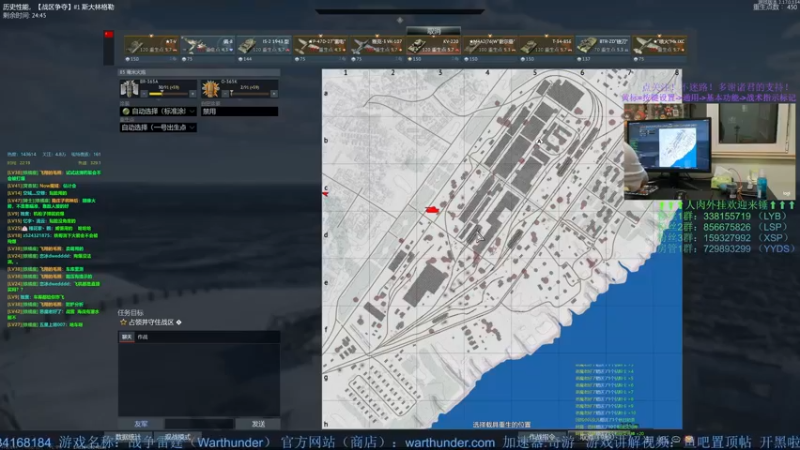Screen dimensions: 800x450
Task: Select the first tank card in lineup
Action: pyautogui.click(x=152, y=45)
